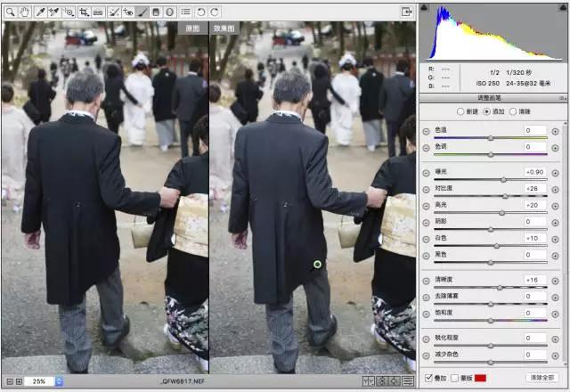Select the Crop tool
The image size is (570, 392).
point(84,12)
